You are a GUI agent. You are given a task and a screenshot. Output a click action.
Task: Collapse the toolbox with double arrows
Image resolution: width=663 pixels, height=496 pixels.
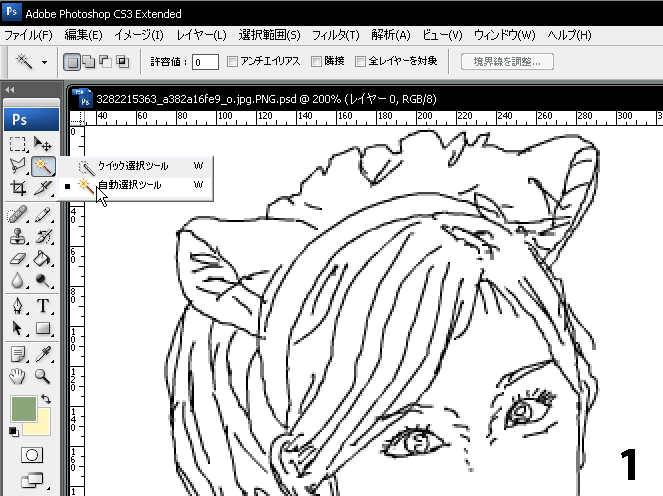10,90
